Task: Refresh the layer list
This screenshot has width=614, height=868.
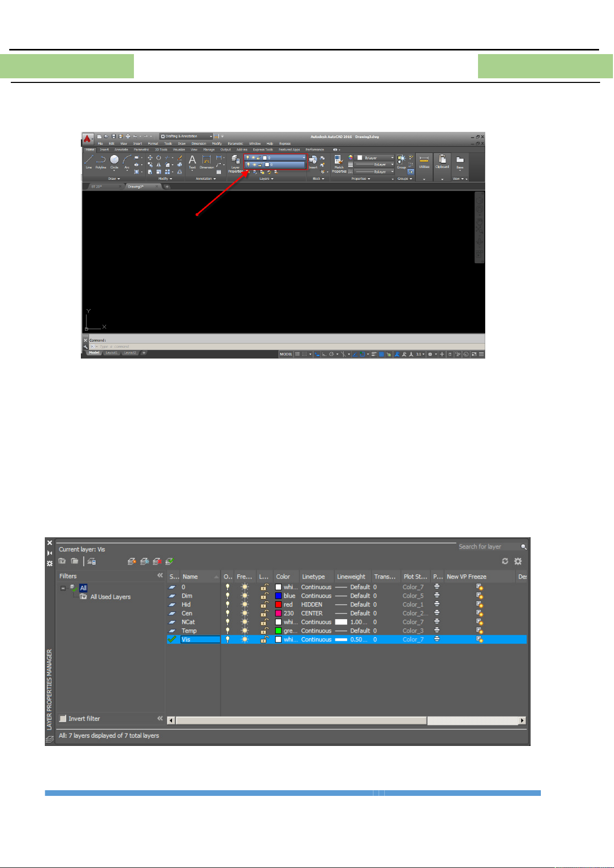Action: coord(505,561)
